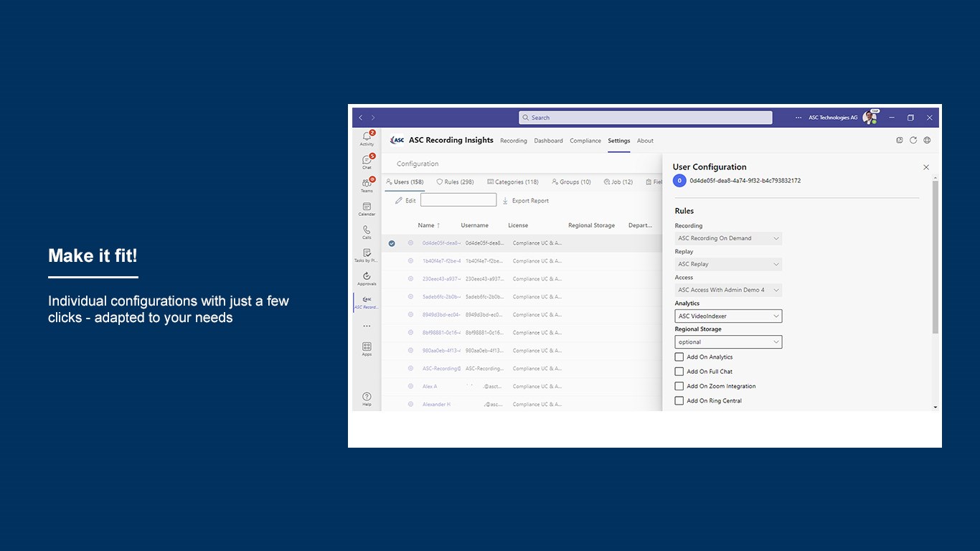Screen dimensions: 980x551
Task: Open the Regional Storage dropdown
Action: coord(728,342)
